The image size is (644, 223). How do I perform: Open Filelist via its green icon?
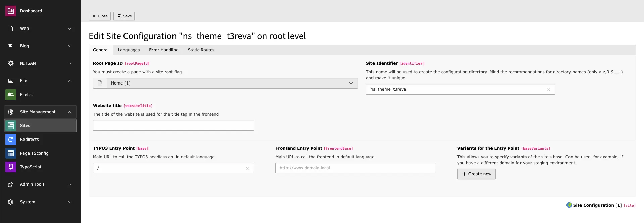[x=11, y=95]
